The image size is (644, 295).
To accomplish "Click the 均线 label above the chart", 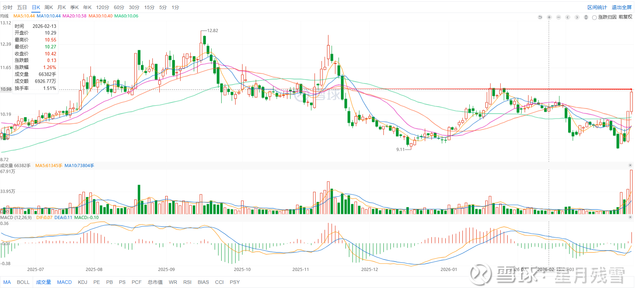I will (x=5, y=16).
